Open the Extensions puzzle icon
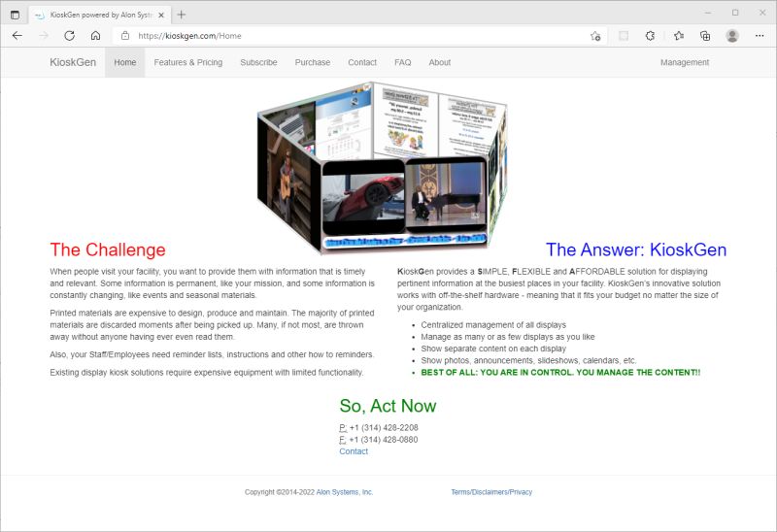Viewport: 777px width, 532px height. (650, 36)
